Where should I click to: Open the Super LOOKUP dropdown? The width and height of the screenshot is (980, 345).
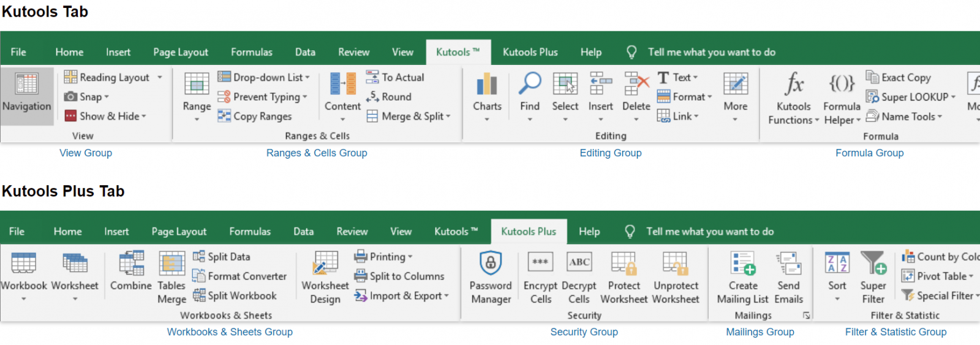(953, 97)
